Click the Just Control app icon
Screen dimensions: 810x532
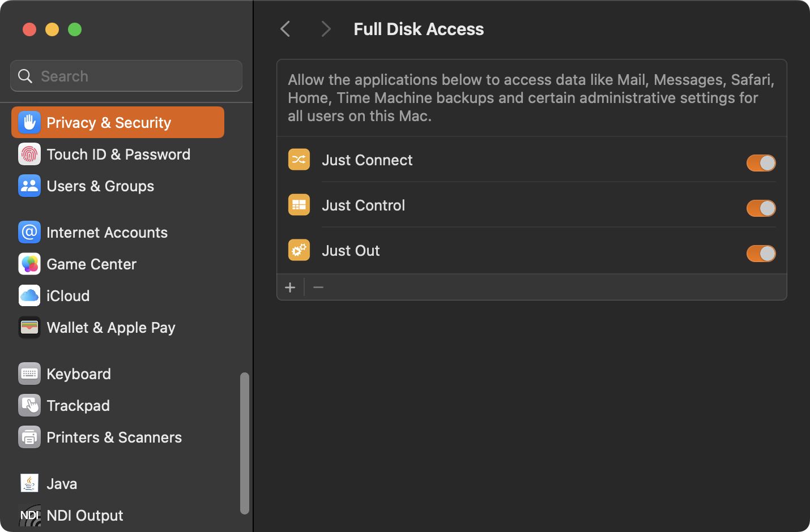click(x=299, y=205)
